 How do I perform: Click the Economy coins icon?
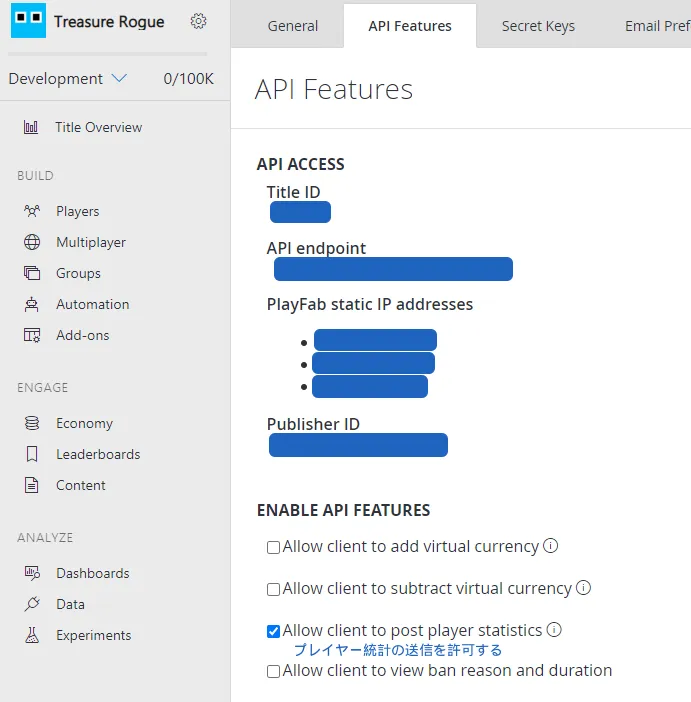(32, 423)
